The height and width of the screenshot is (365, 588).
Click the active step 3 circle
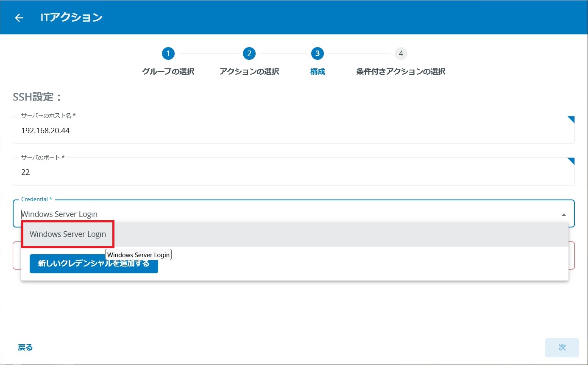coord(317,53)
